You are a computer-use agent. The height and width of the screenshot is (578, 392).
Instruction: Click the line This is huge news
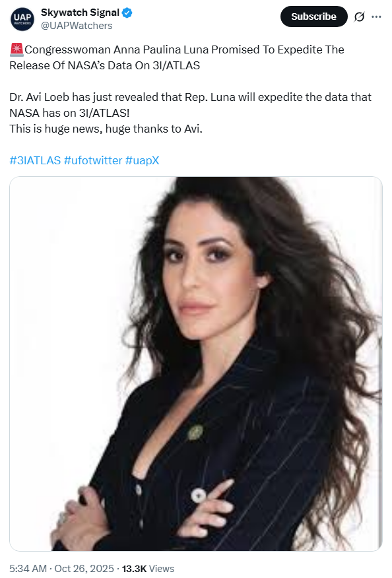(x=106, y=129)
